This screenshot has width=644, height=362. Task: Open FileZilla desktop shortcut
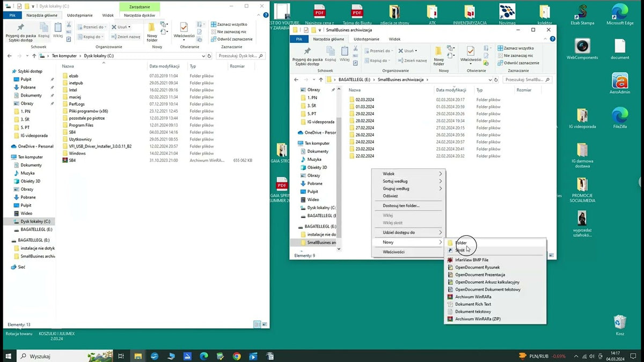(x=620, y=119)
